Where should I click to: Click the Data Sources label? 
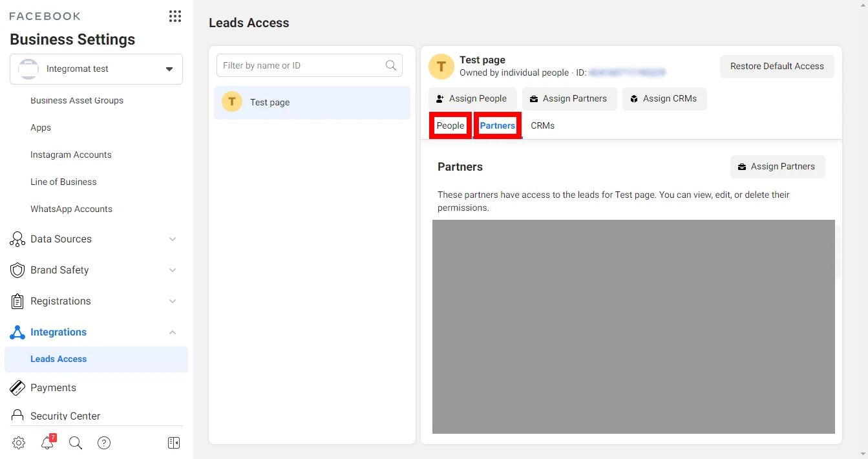click(x=61, y=239)
